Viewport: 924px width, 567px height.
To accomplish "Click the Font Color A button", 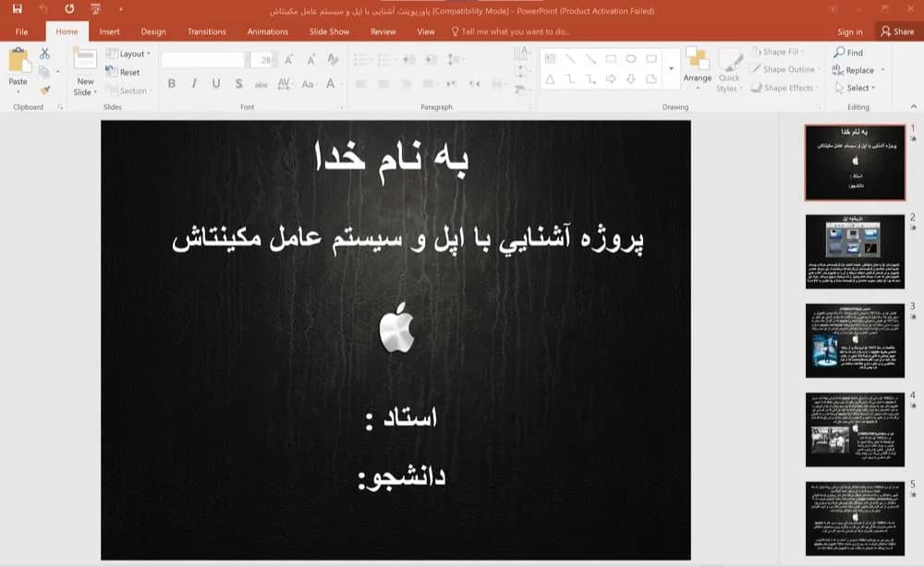I will tap(331, 84).
